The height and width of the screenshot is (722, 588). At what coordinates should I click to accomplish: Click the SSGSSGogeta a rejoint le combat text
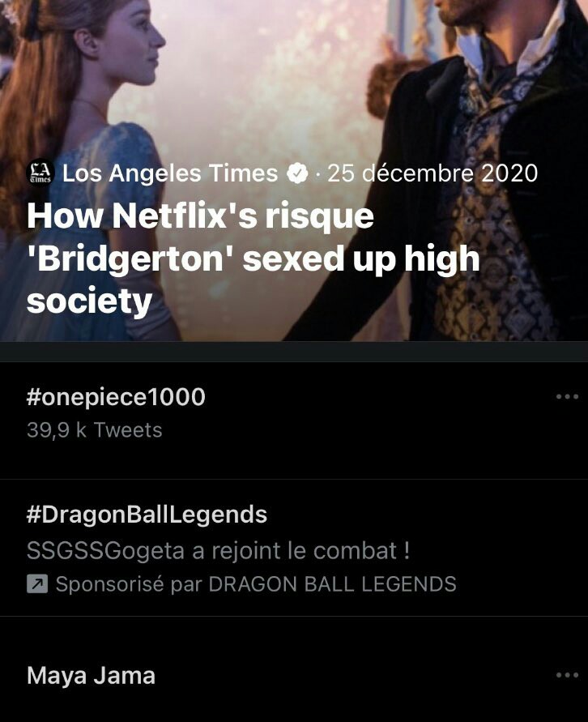[x=218, y=551]
